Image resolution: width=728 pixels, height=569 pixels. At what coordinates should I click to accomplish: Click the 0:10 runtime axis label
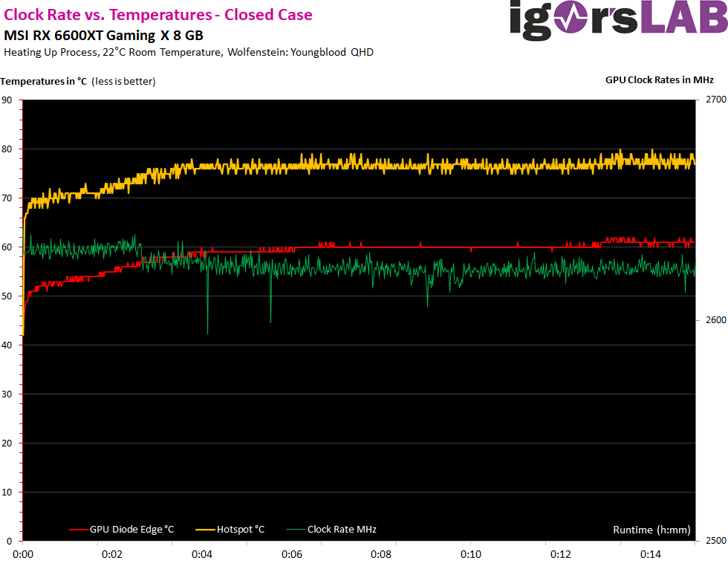tap(471, 555)
